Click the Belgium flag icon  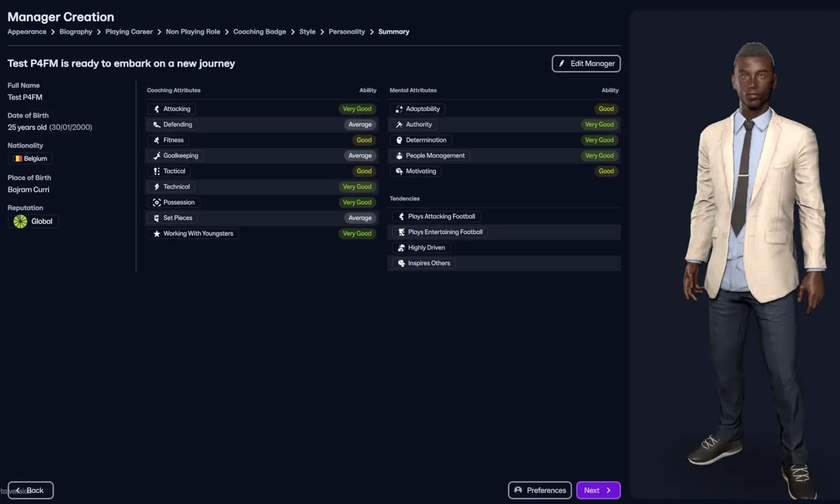[17, 159]
